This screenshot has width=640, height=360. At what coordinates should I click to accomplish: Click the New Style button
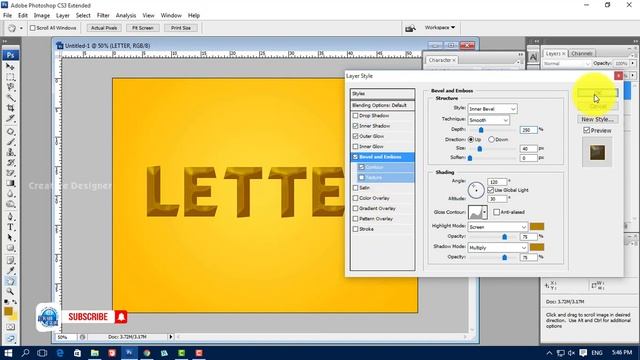click(598, 119)
